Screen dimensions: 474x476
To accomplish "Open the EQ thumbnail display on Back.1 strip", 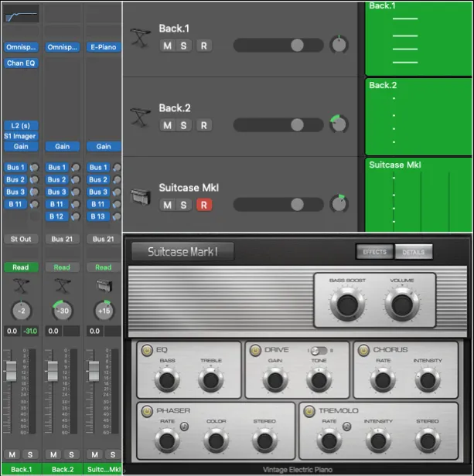I will [x=21, y=13].
